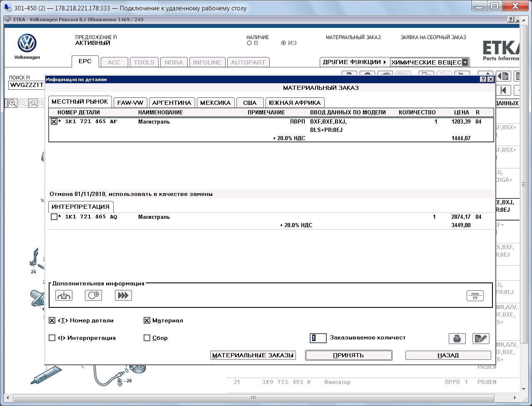Click the vertical scrollbar thumb on the right
Screen dimensions: 532x406
[524, 184]
